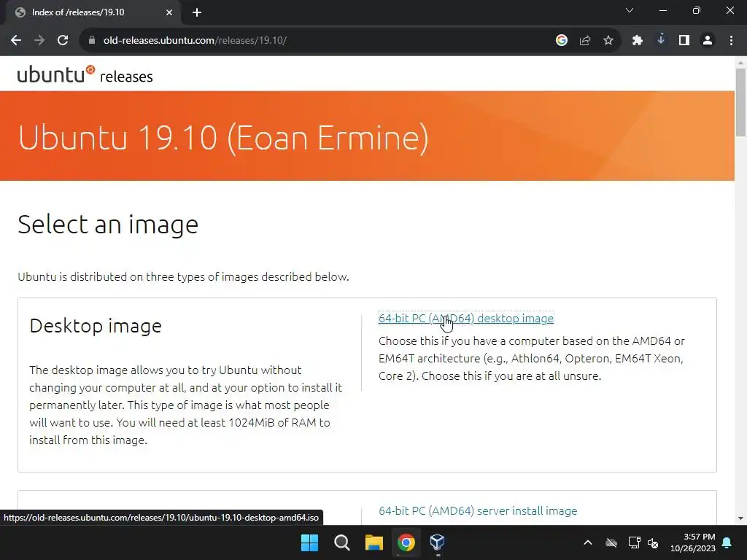The height and width of the screenshot is (560, 747).
Task: Open the downloads arrow icon
Action: [661, 40]
